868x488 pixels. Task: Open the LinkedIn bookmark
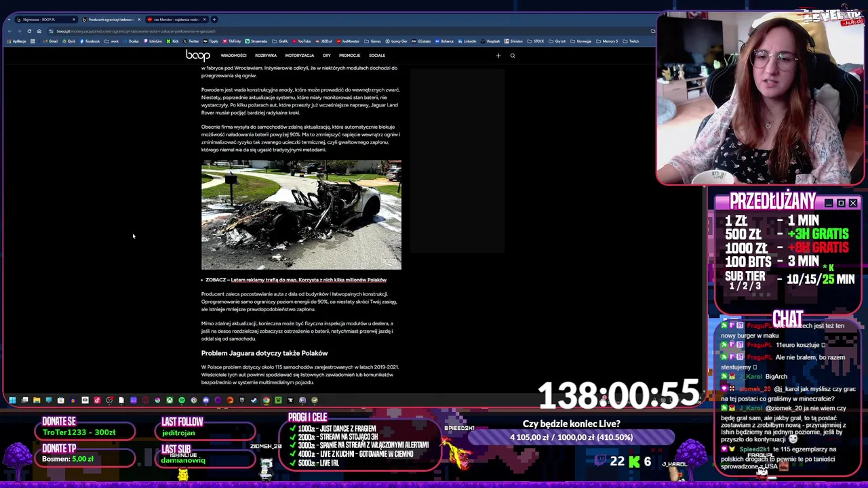(467, 41)
